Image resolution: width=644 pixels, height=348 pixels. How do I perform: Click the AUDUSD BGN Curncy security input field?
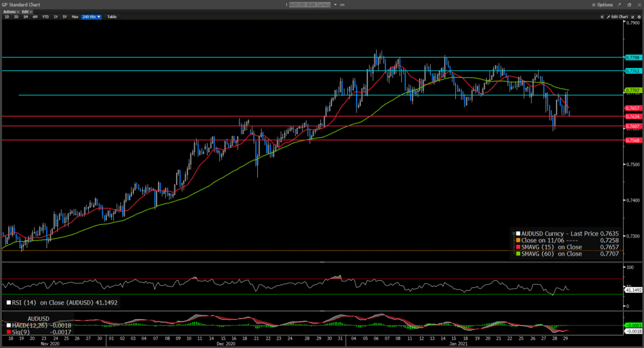[x=309, y=5]
